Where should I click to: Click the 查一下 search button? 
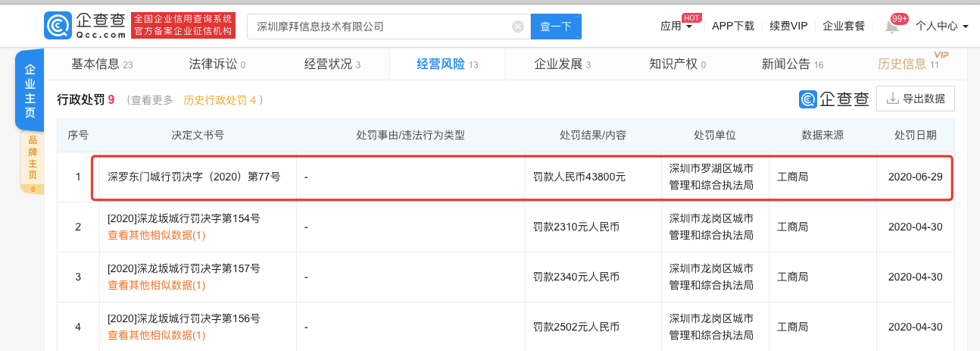click(x=556, y=27)
